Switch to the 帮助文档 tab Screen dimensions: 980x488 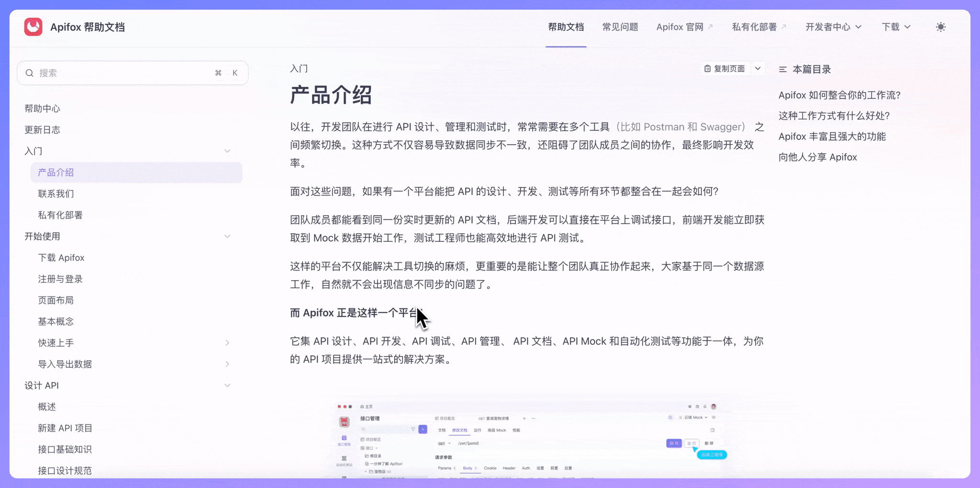click(566, 27)
